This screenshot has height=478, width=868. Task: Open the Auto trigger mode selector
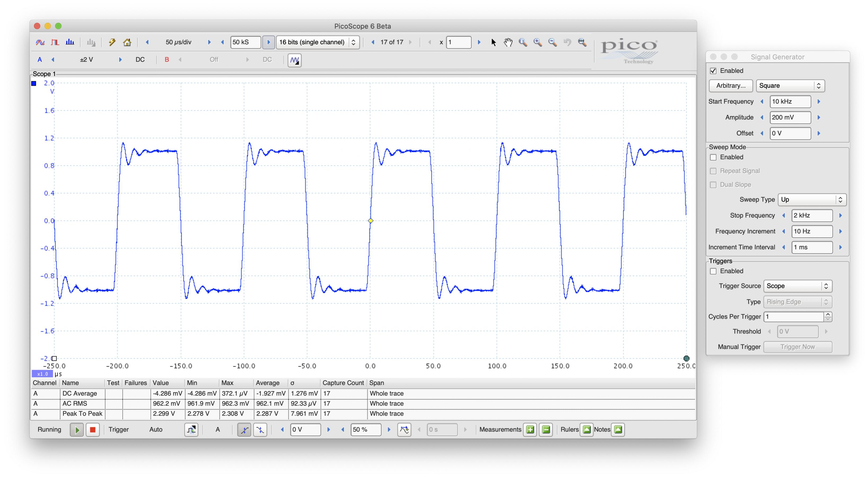[x=156, y=430]
